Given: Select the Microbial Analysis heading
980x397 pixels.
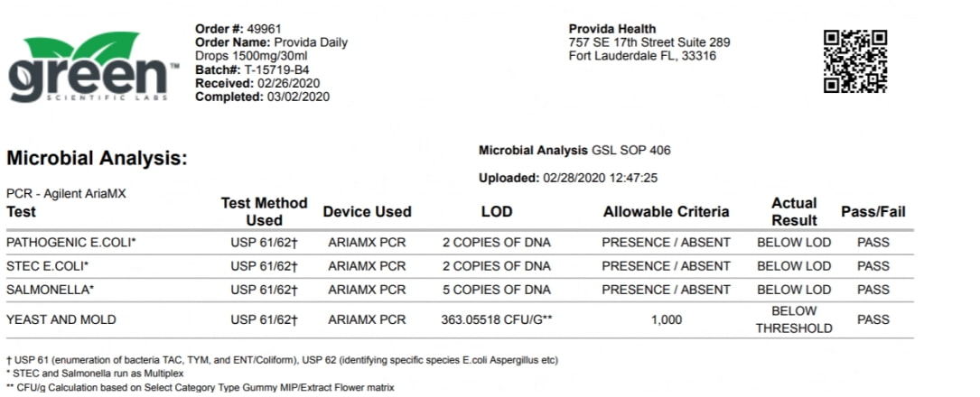Looking at the screenshot, I should (x=97, y=159).
